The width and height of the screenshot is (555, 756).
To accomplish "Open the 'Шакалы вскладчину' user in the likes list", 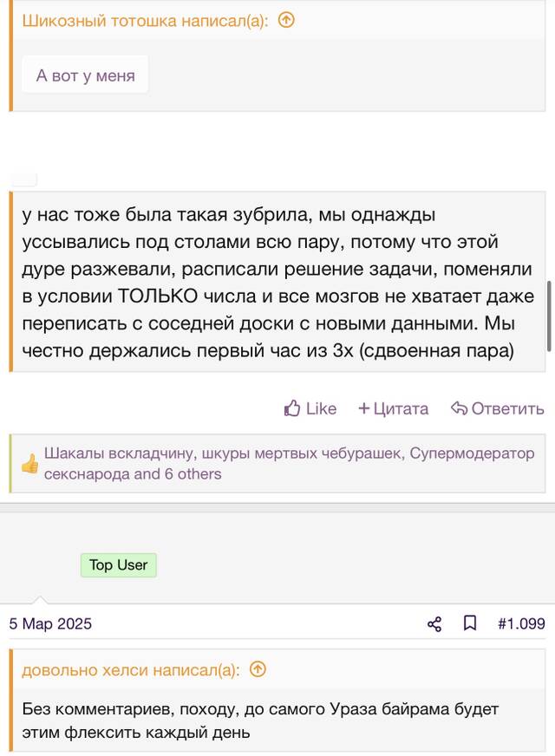I will point(119,453).
